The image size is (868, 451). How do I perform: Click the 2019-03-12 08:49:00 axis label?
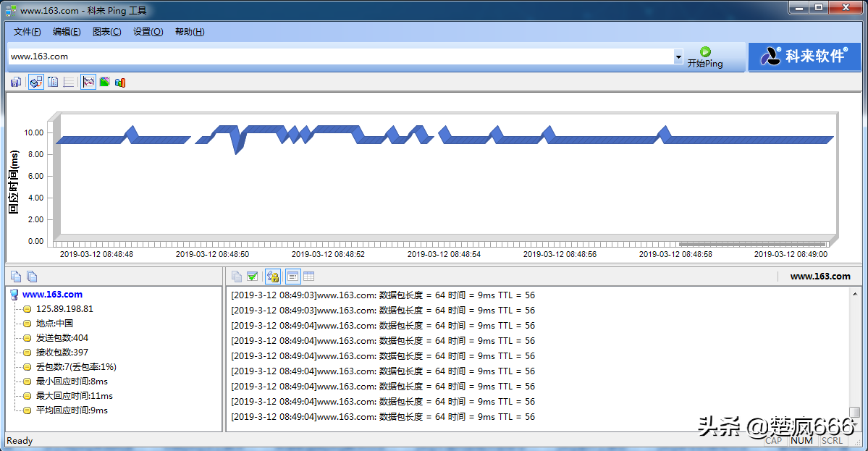[x=791, y=254]
